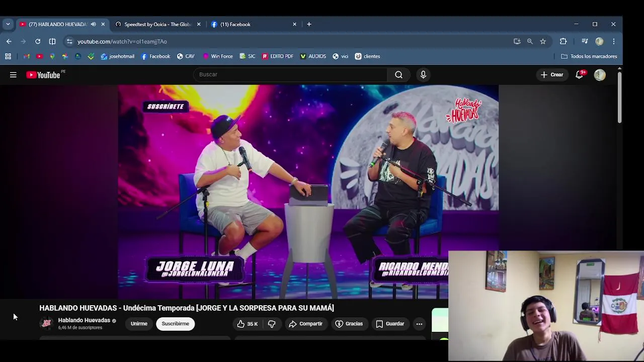View site information icon in address bar
Screen dimensions: 644x362
(69, 41)
